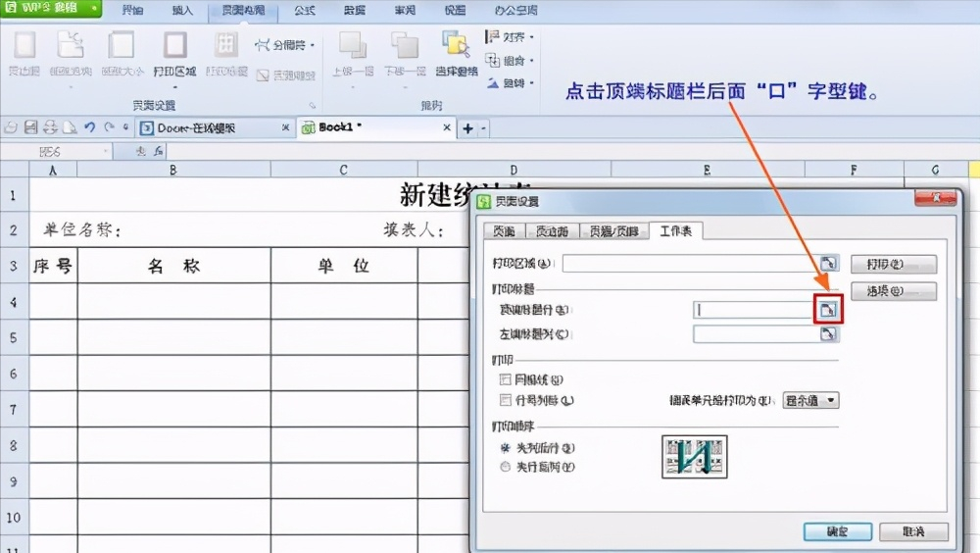The image size is (980, 553).
Task: Select column B header
Action: [173, 170]
